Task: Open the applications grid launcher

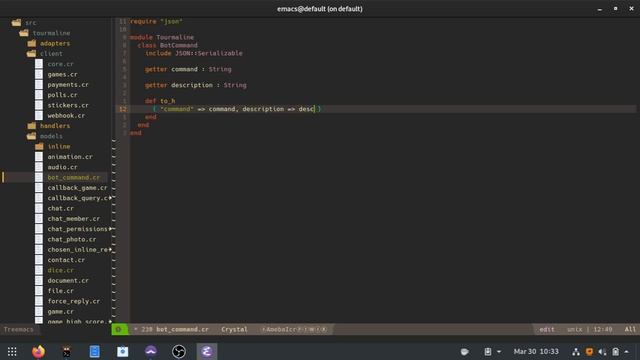Action: click(12, 351)
